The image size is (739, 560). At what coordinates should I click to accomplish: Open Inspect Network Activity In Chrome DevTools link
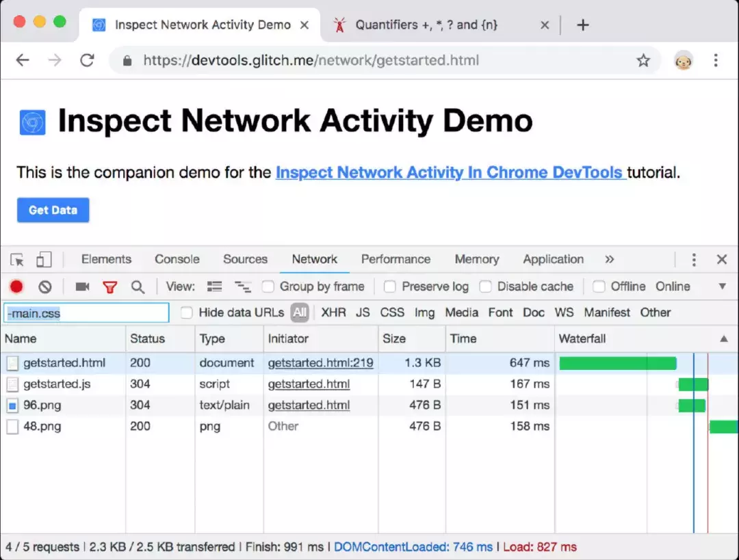click(451, 172)
